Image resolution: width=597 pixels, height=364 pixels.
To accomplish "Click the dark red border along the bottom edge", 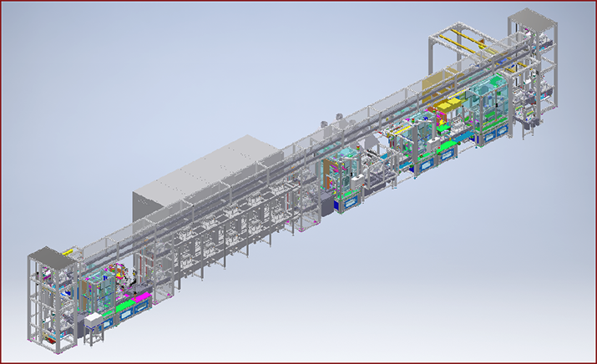I will click(298, 361).
